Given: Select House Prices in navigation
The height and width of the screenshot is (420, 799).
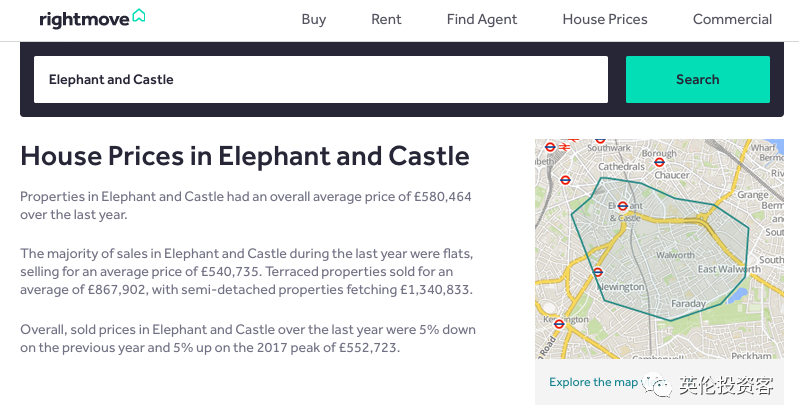Looking at the screenshot, I should tap(604, 19).
